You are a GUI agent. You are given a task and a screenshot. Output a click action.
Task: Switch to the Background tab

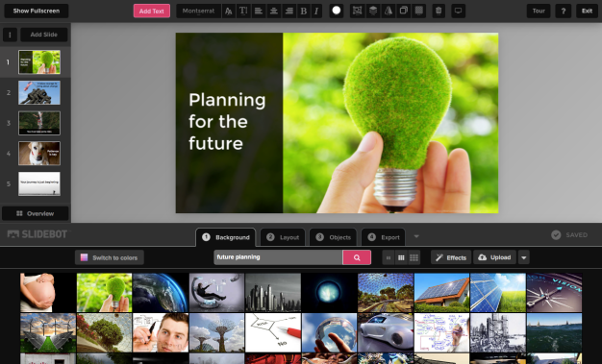pyautogui.click(x=226, y=237)
